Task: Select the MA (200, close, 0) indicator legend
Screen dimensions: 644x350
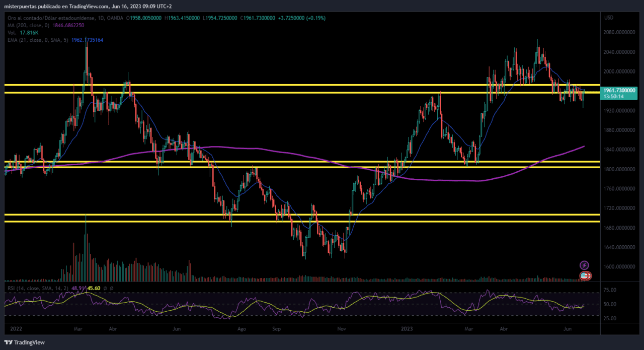Action: pos(27,25)
